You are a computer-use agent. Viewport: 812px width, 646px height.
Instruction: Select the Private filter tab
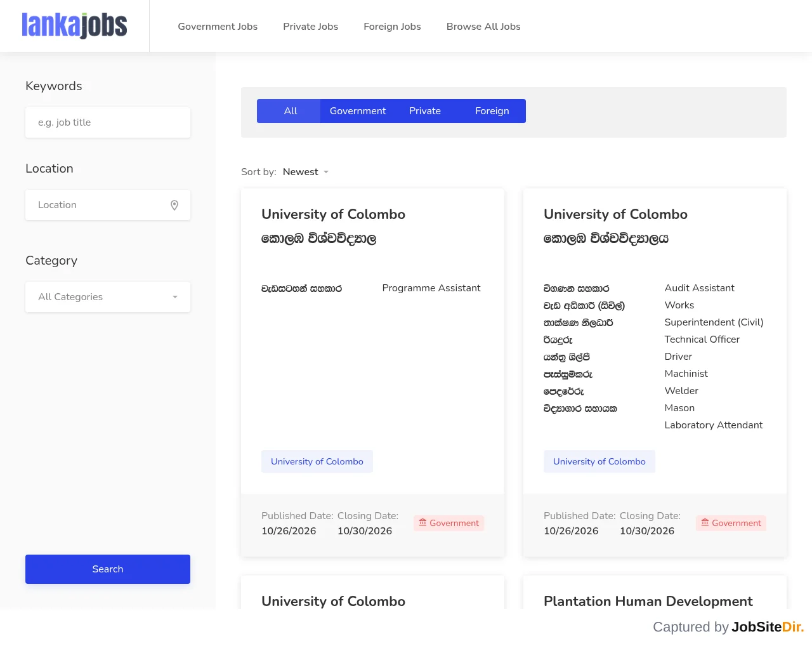click(425, 111)
